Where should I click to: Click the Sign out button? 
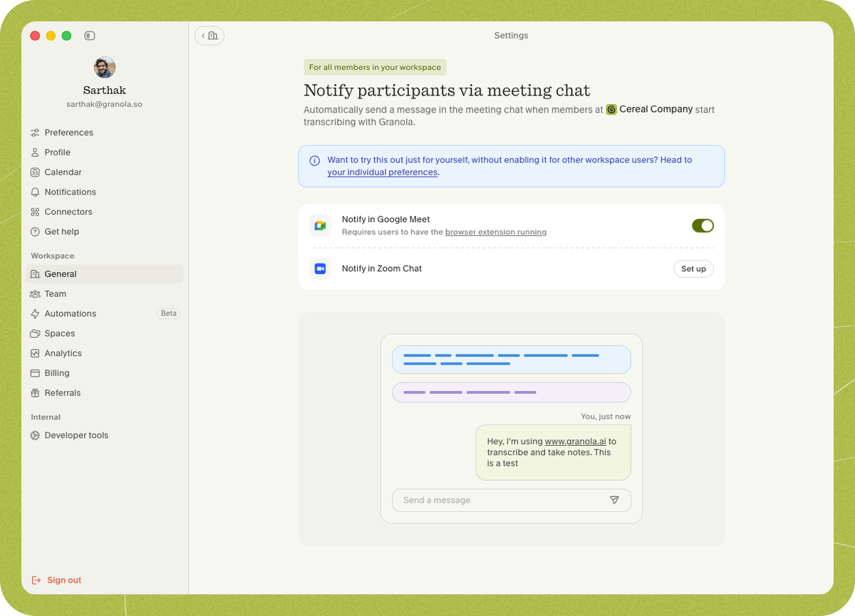[57, 580]
